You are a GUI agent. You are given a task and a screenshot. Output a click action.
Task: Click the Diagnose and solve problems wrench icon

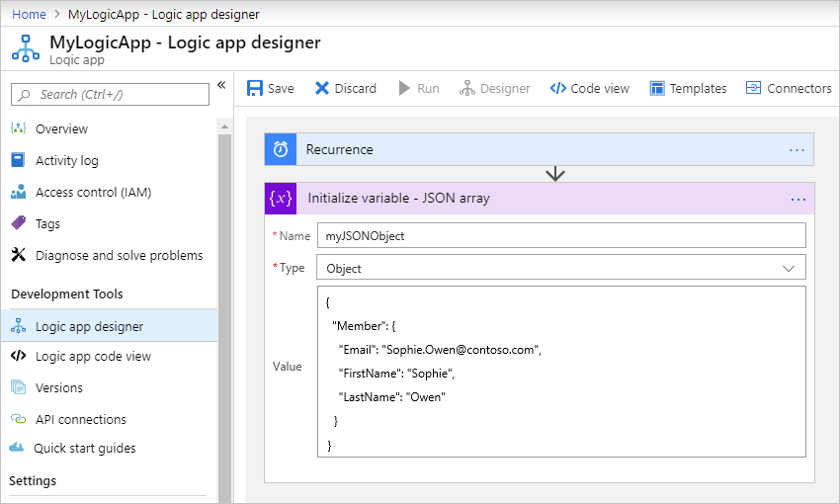point(18,254)
